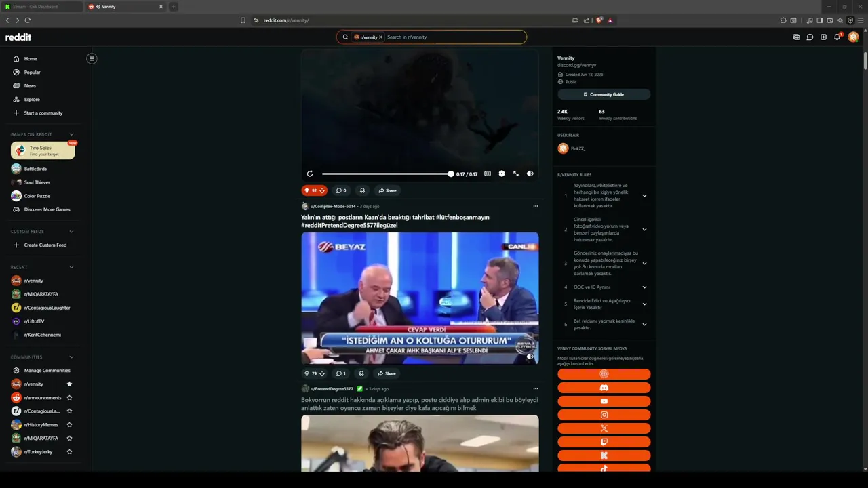Open the user avatar menu

[x=853, y=37]
